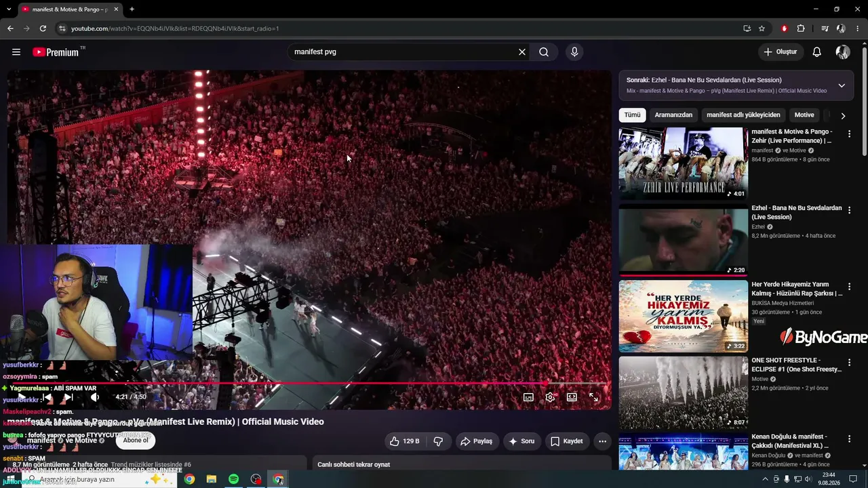This screenshot has height=488, width=868.
Task: Open options for Ezhel Live Session video
Action: [x=849, y=211]
